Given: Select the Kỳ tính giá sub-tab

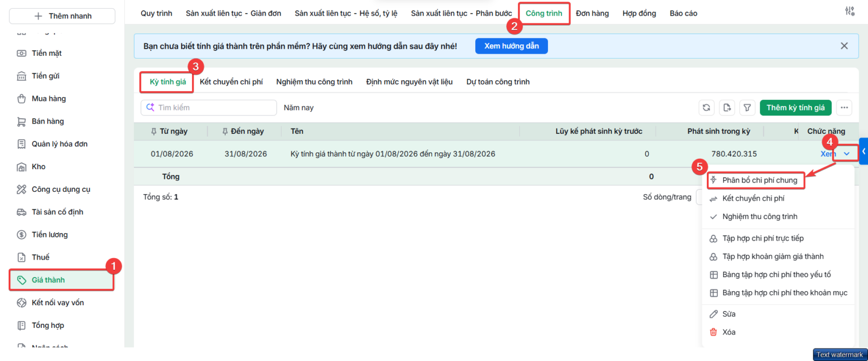Looking at the screenshot, I should [168, 82].
